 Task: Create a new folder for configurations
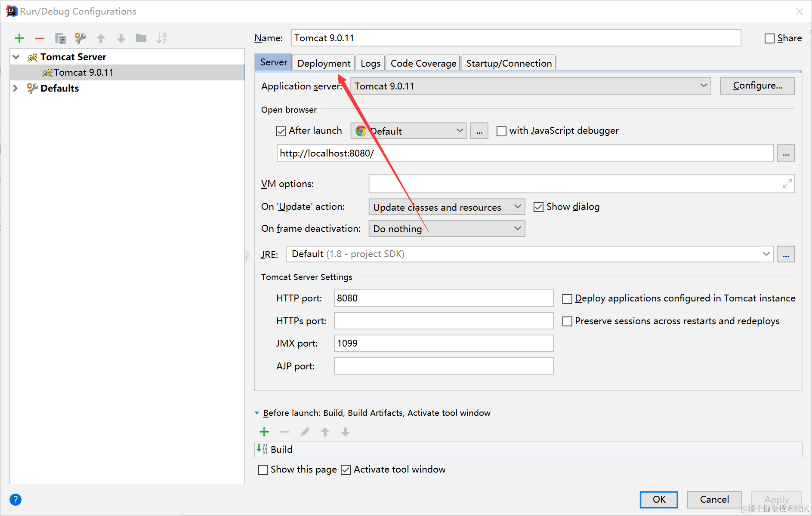tap(141, 38)
